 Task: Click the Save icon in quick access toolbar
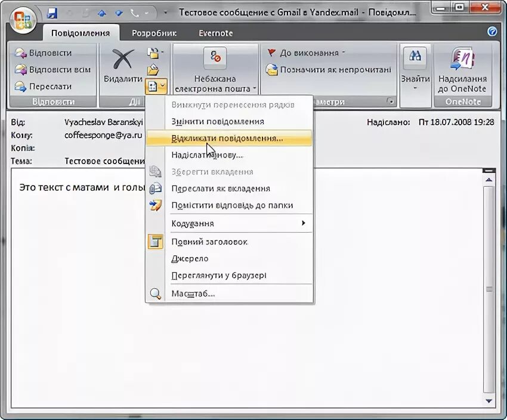click(52, 13)
